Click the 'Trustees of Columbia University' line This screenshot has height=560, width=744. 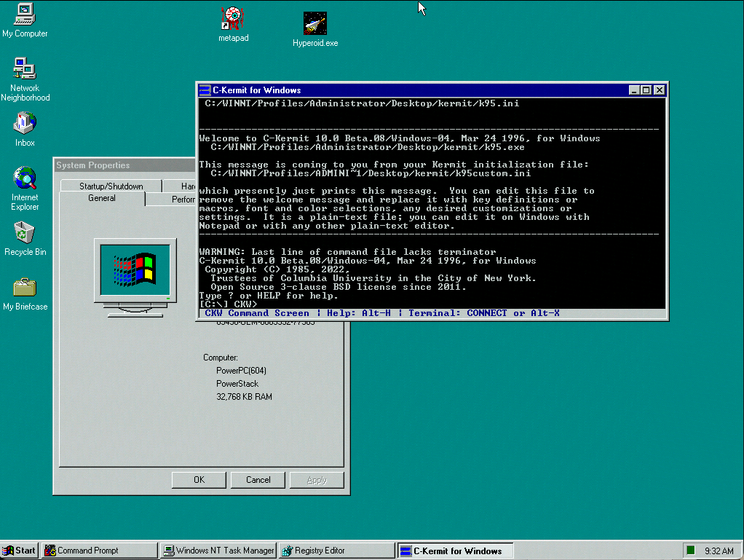coord(373,278)
